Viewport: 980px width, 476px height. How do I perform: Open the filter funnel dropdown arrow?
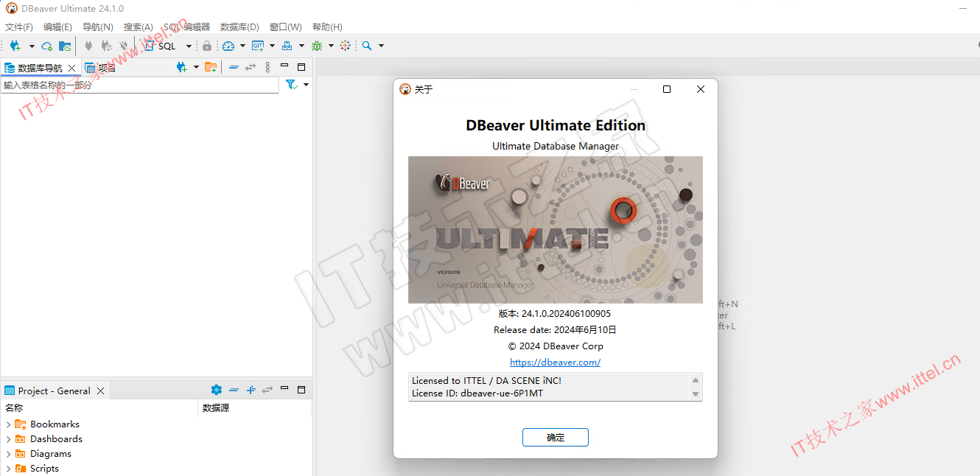click(307, 85)
